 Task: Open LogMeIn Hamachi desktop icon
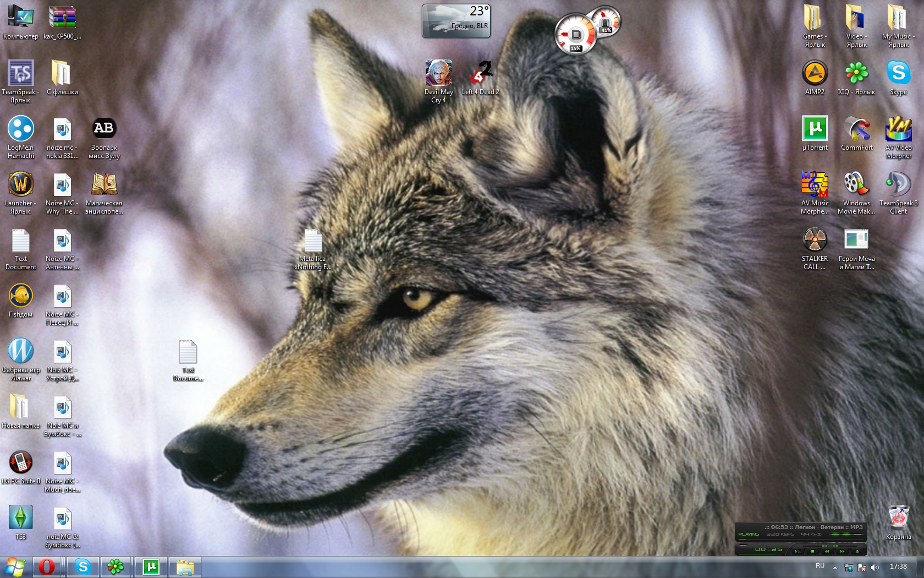pos(21,129)
